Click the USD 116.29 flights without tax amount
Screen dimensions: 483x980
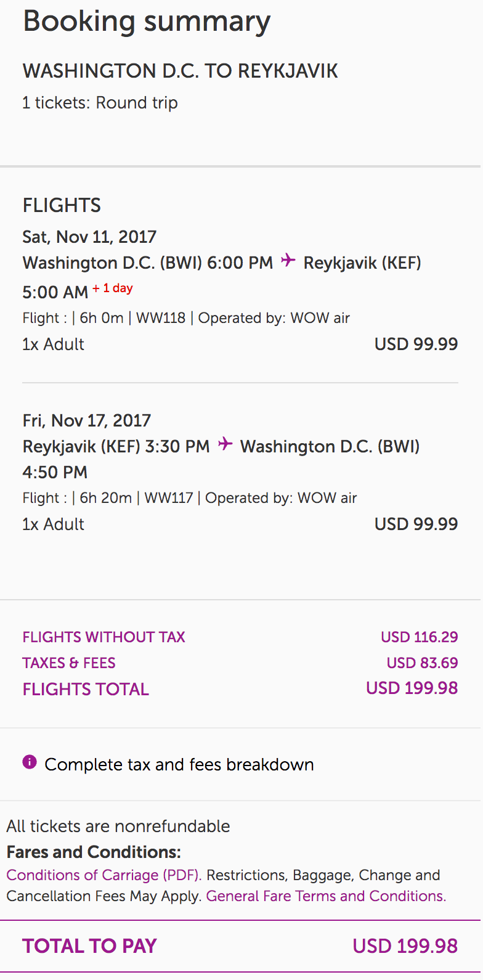point(419,637)
